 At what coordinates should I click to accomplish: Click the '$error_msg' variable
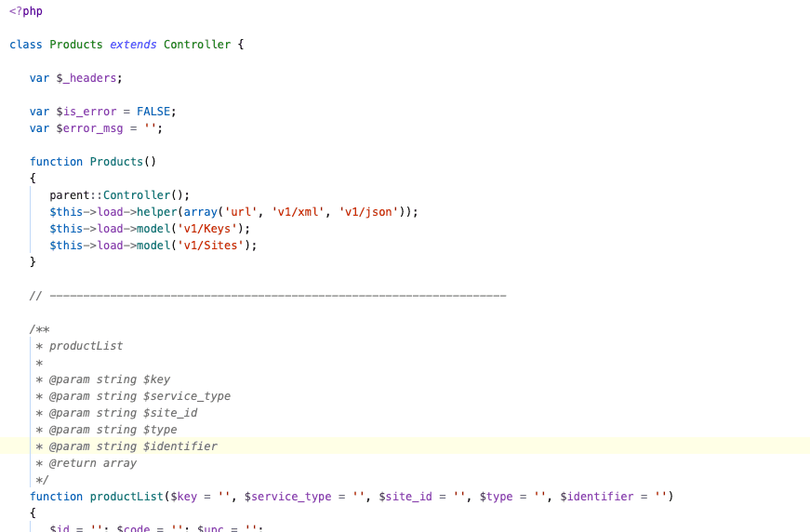click(x=89, y=128)
